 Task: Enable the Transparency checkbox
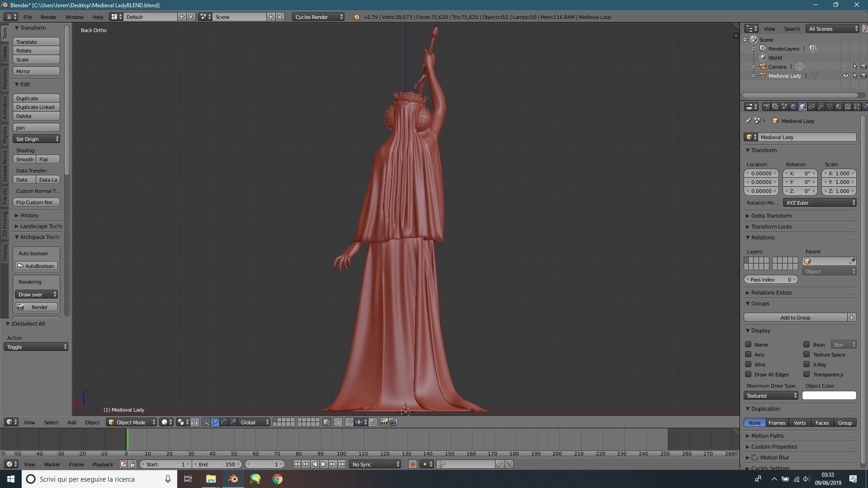[x=807, y=374]
